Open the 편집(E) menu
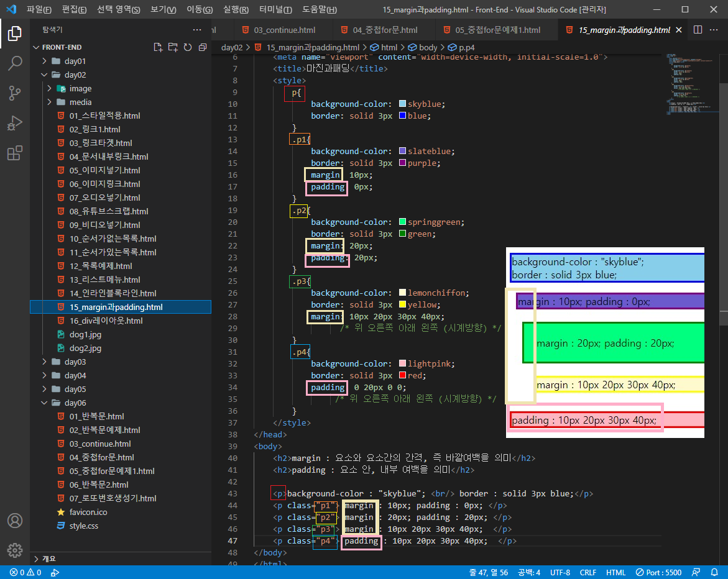Image resolution: width=728 pixels, height=579 pixels. tap(74, 9)
